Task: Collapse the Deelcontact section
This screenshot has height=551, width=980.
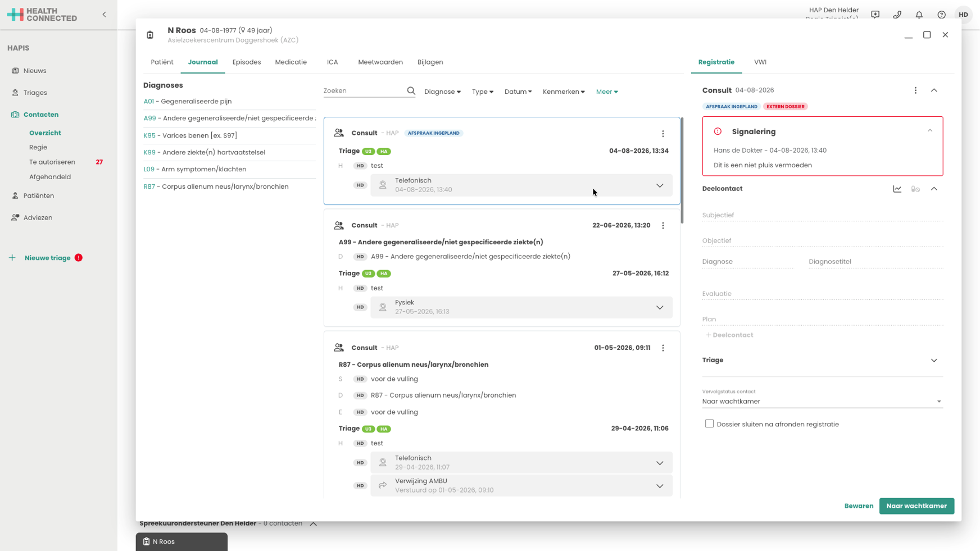Action: click(x=934, y=189)
